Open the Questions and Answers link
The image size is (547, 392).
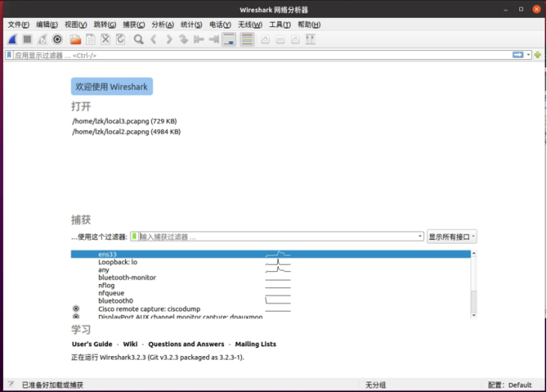tap(187, 344)
